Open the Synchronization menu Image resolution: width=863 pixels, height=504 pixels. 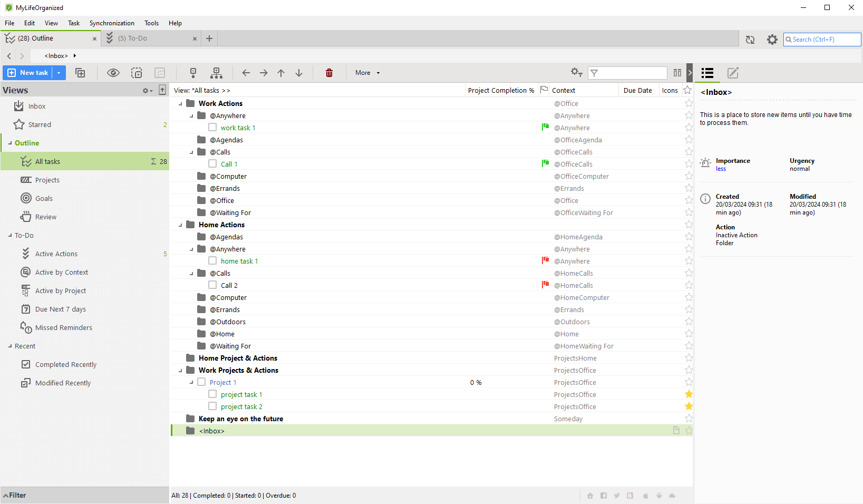[x=112, y=23]
